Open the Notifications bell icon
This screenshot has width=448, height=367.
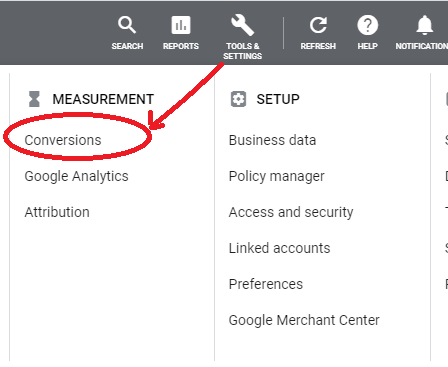(424, 25)
